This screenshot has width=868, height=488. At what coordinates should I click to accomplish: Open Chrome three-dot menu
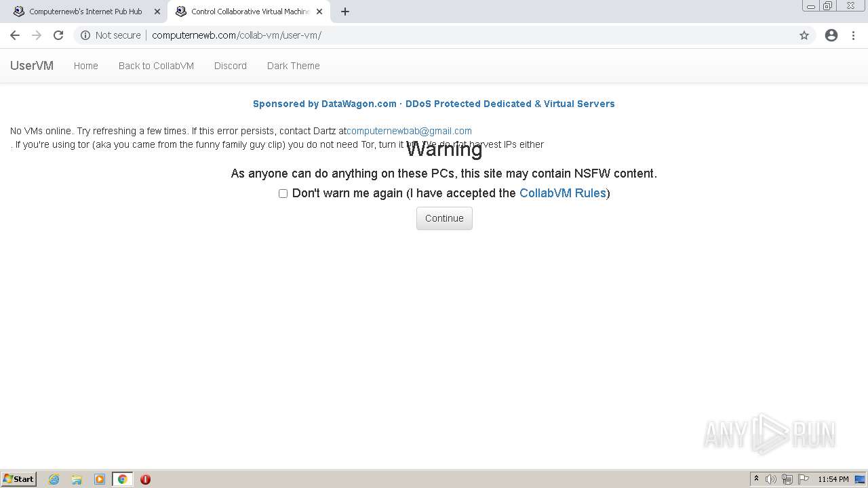(853, 35)
